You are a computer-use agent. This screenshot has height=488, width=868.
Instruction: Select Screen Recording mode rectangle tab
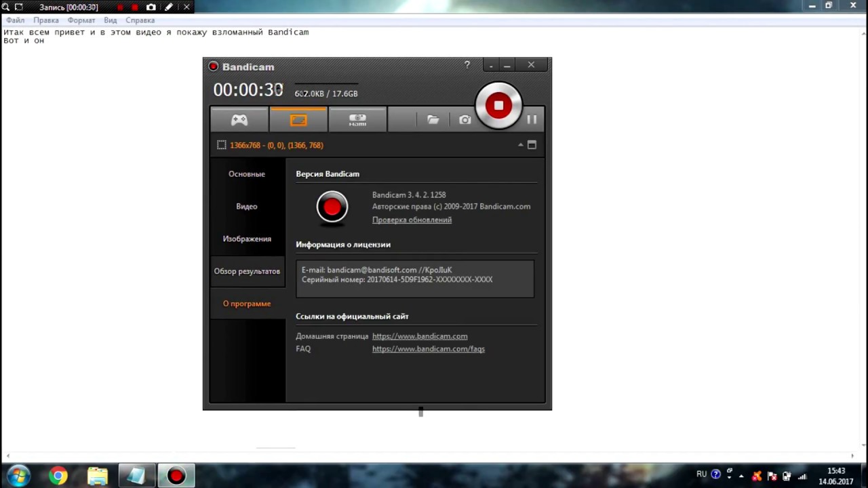[x=298, y=120]
